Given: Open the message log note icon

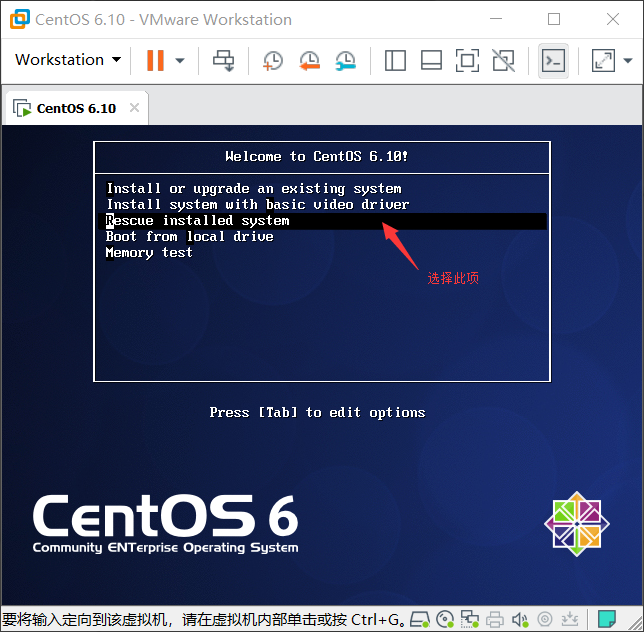Looking at the screenshot, I should [x=607, y=619].
